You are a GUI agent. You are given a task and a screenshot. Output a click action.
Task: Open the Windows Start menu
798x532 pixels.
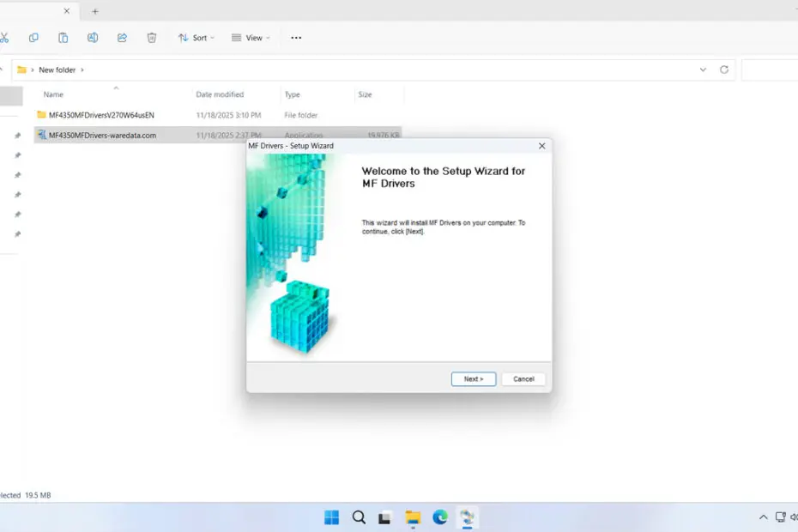coord(331,517)
